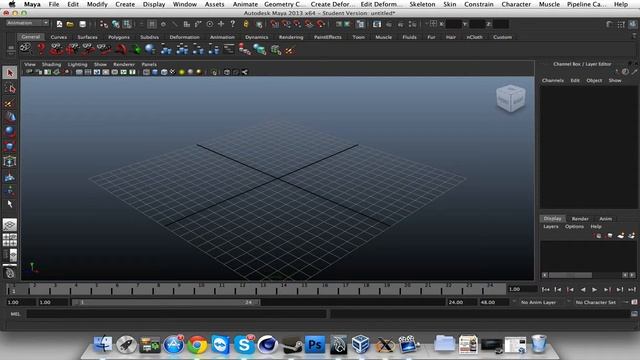Click the yellow light viewport icon

pyautogui.click(x=182, y=72)
